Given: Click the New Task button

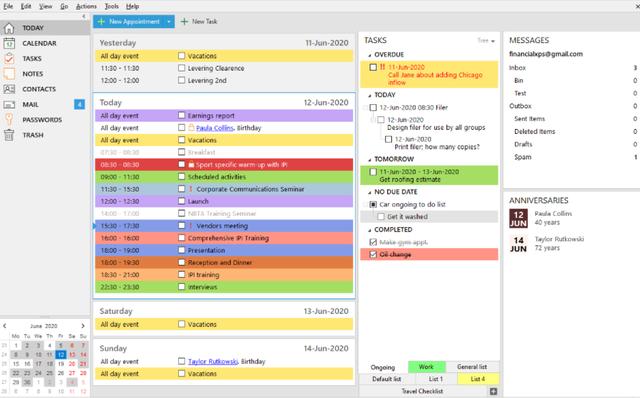Looking at the screenshot, I should (x=199, y=22).
